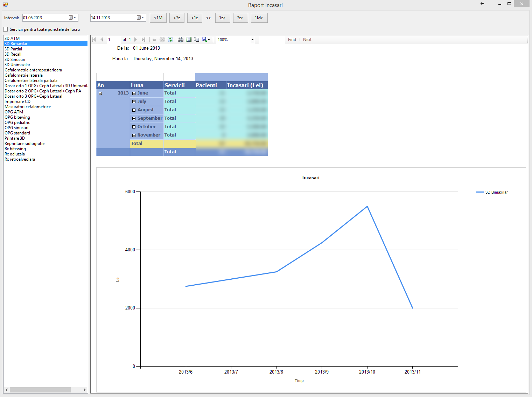Open the 100% zoom dropdown
The image size is (532, 397).
pos(252,40)
